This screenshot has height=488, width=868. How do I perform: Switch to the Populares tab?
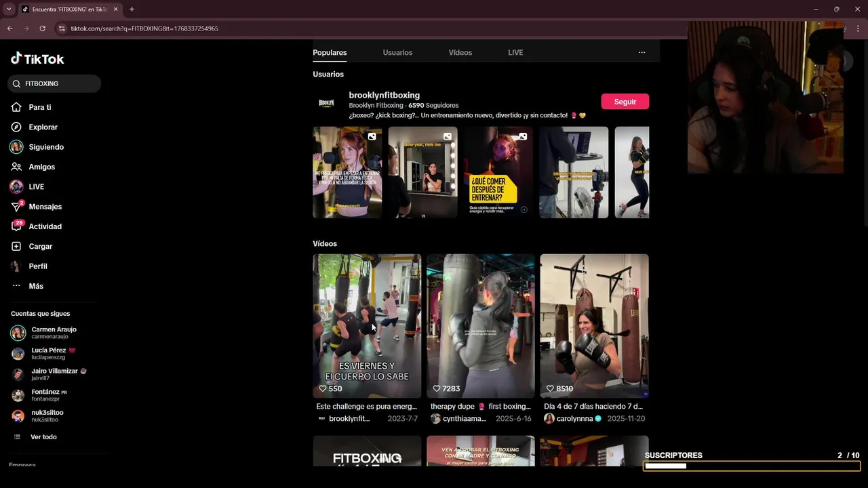(x=330, y=52)
